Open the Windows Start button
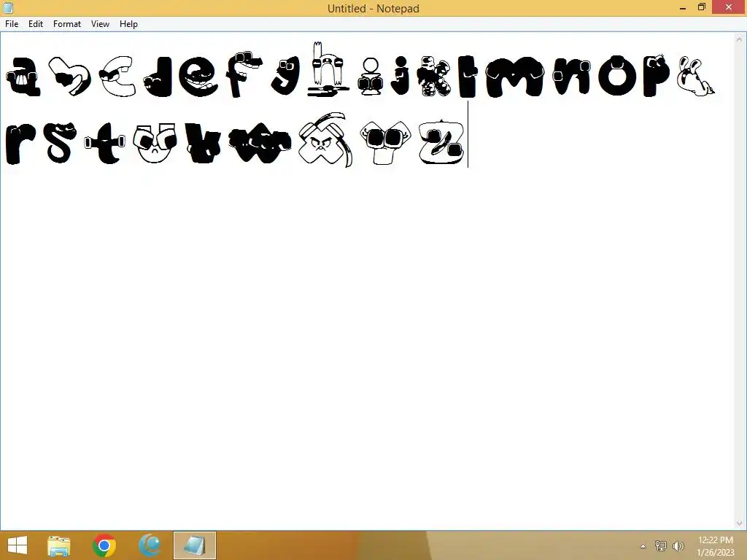The height and width of the screenshot is (560, 747). [x=18, y=545]
